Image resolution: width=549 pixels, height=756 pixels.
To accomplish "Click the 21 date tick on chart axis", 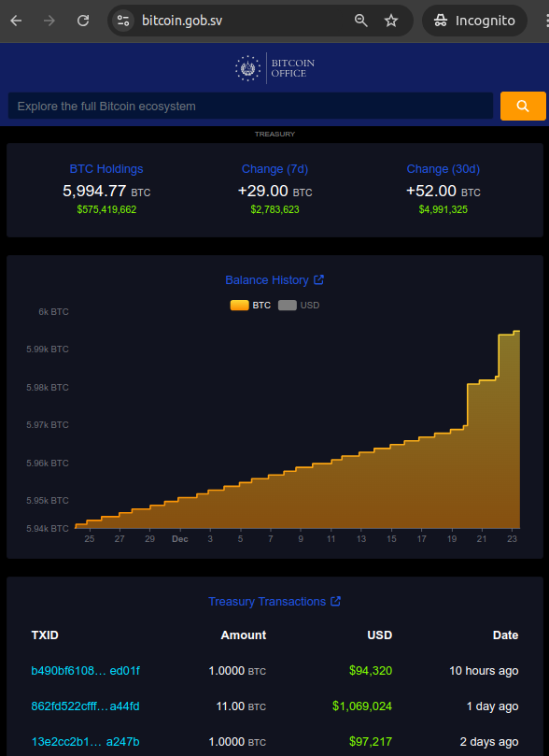I will (482, 539).
